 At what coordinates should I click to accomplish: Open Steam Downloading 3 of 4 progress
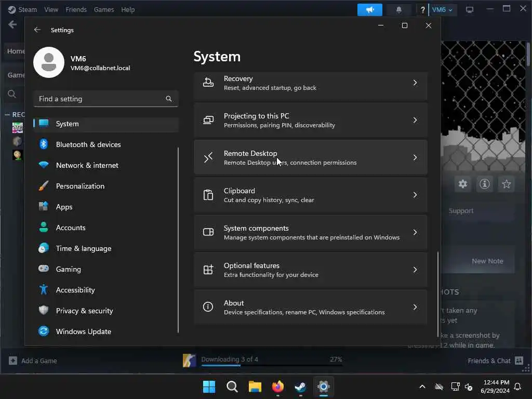[x=263, y=361]
